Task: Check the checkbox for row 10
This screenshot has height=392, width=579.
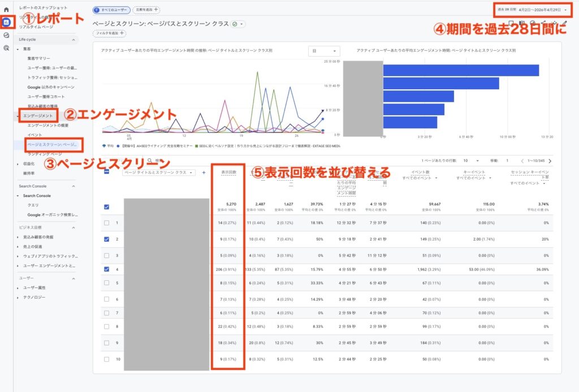Action: tap(106, 359)
